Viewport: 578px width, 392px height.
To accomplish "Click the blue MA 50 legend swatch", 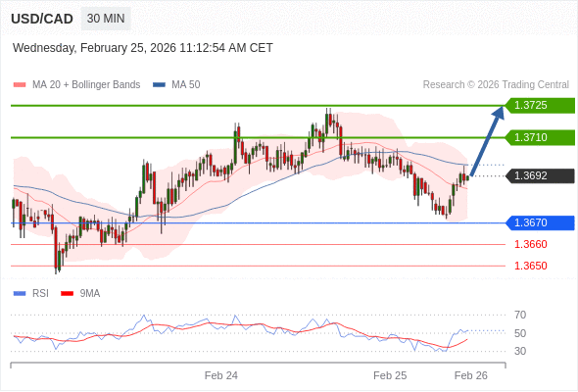I will [159, 85].
